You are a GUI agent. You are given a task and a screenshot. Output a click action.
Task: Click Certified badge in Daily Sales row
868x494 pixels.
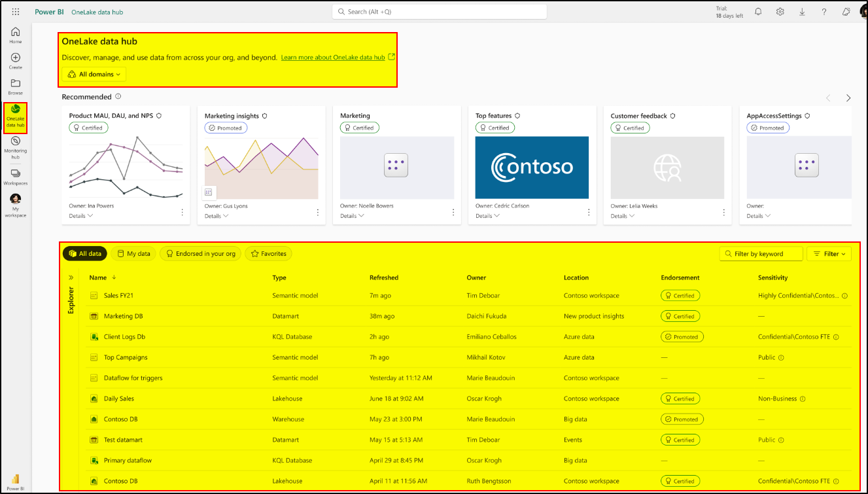pyautogui.click(x=680, y=398)
